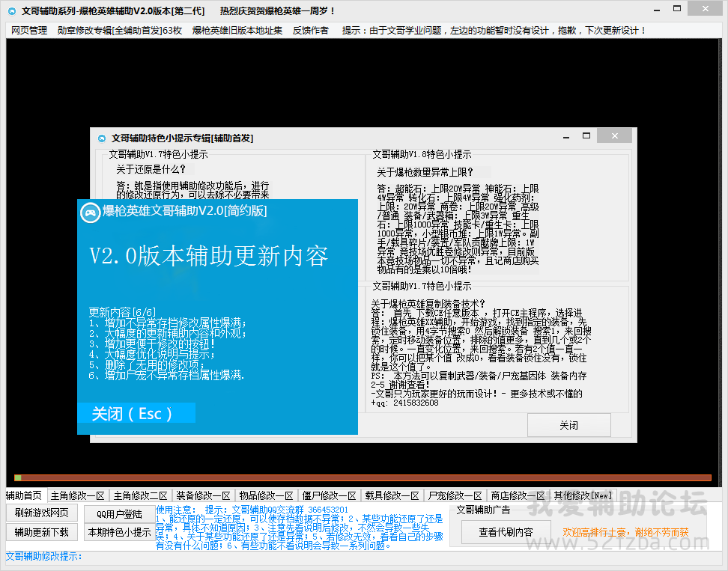Screen dimensions: 728x571
Task: Switch to 主角修改二区 tab
Action: coord(141,496)
